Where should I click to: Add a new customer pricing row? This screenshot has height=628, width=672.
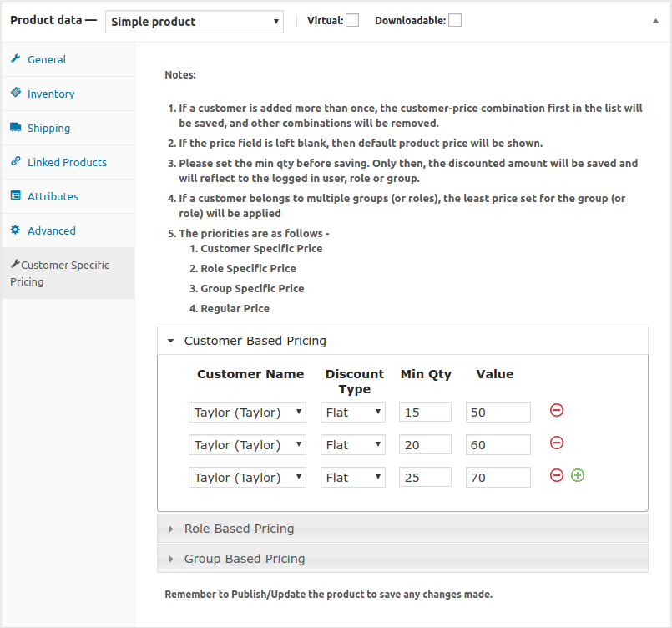coord(578,475)
